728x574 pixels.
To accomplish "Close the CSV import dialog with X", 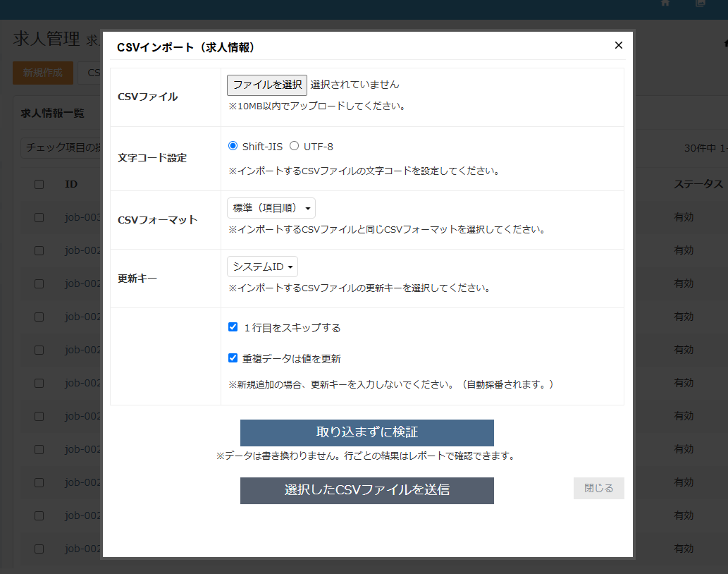I will click(x=619, y=45).
